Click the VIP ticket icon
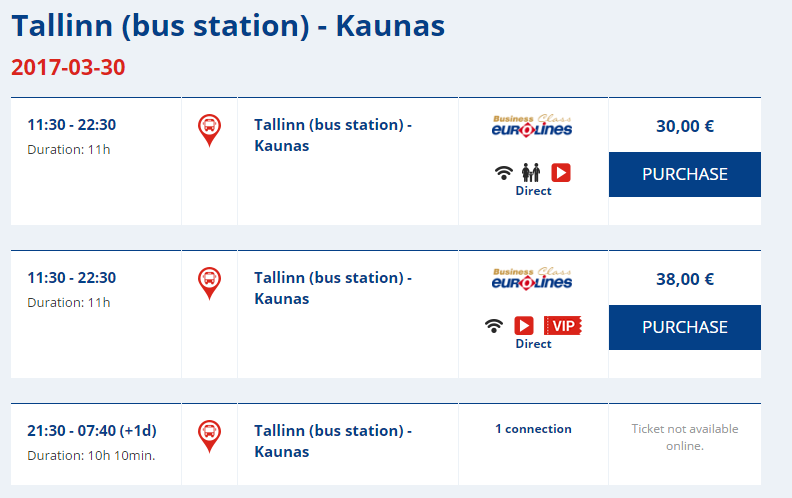Image resolution: width=792 pixels, height=498 pixels. [x=562, y=326]
